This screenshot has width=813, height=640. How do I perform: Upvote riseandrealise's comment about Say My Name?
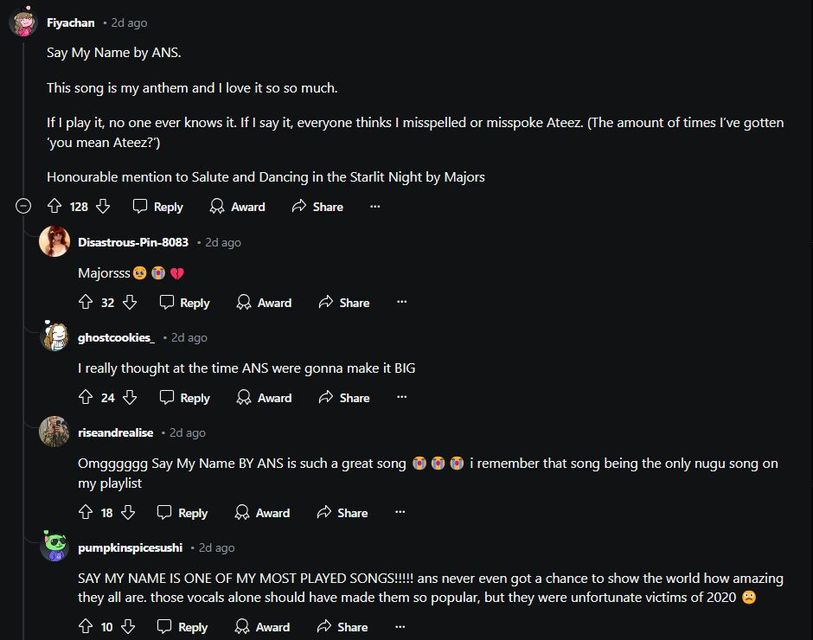[87, 512]
